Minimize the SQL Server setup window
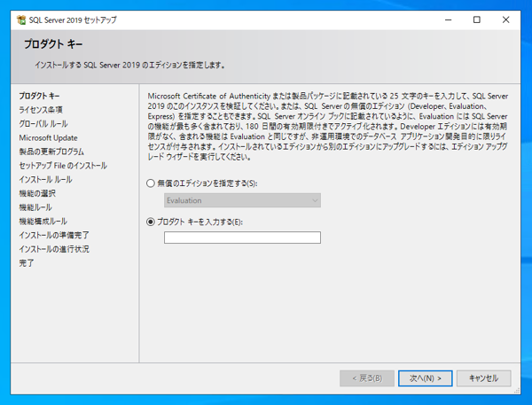Image resolution: width=532 pixels, height=405 pixels. tap(448, 20)
